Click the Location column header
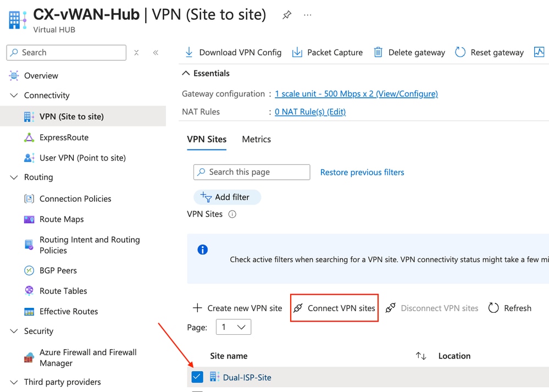 454,356
